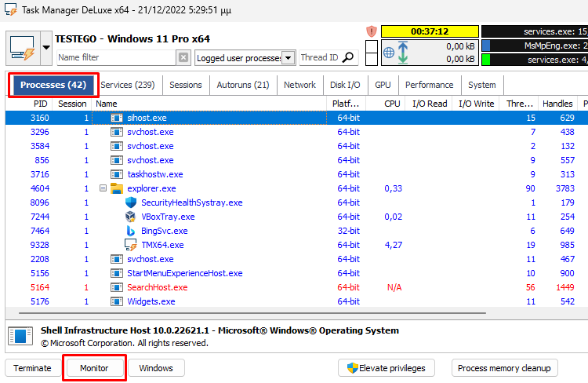Click the green square next to services.exe
The width and height of the screenshot is (588, 383).
click(x=486, y=60)
